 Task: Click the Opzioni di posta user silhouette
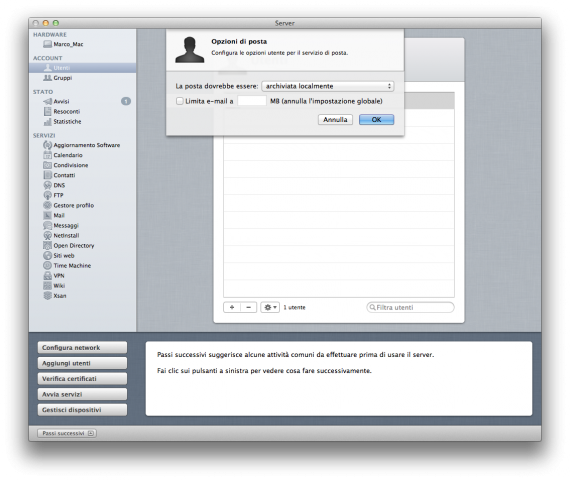tap(189, 50)
